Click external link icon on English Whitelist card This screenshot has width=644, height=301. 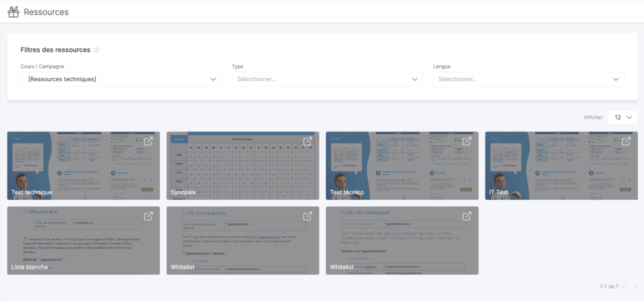coord(308,216)
